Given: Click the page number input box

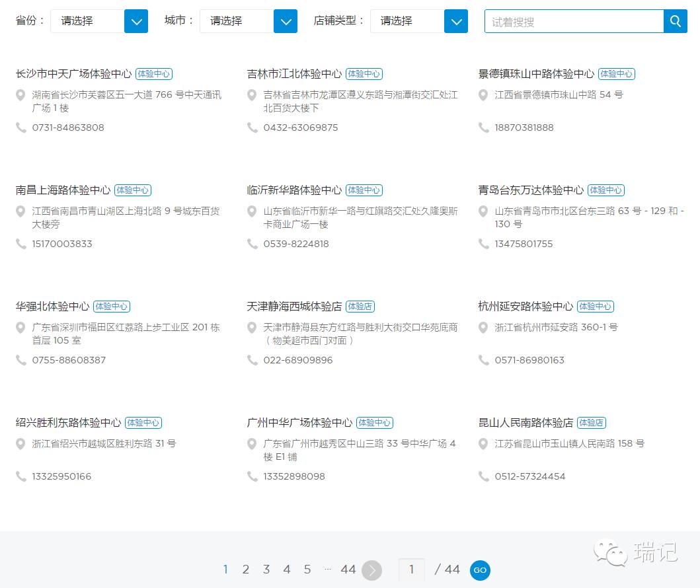Looking at the screenshot, I should 411,570.
